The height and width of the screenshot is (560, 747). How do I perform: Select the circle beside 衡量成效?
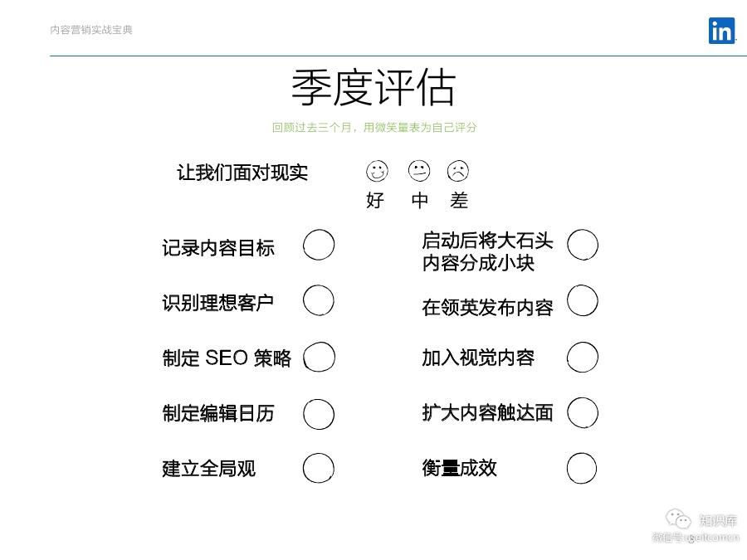582,469
